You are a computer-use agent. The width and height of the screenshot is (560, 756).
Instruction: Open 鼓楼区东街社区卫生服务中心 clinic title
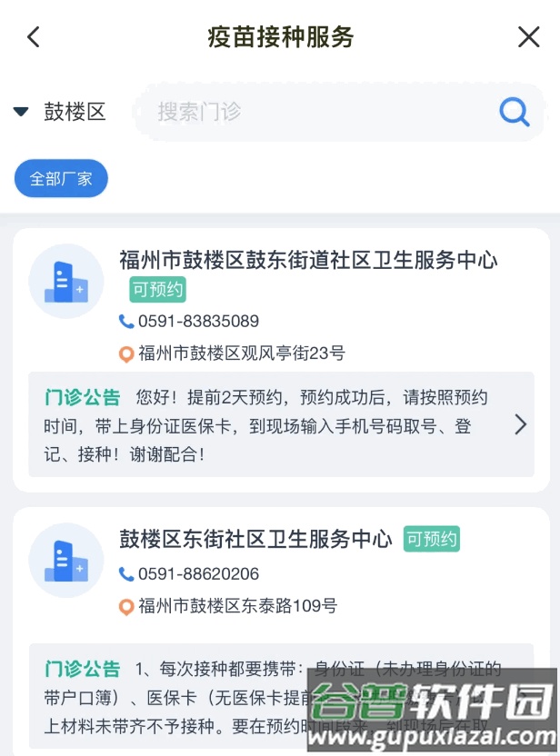coord(255,539)
